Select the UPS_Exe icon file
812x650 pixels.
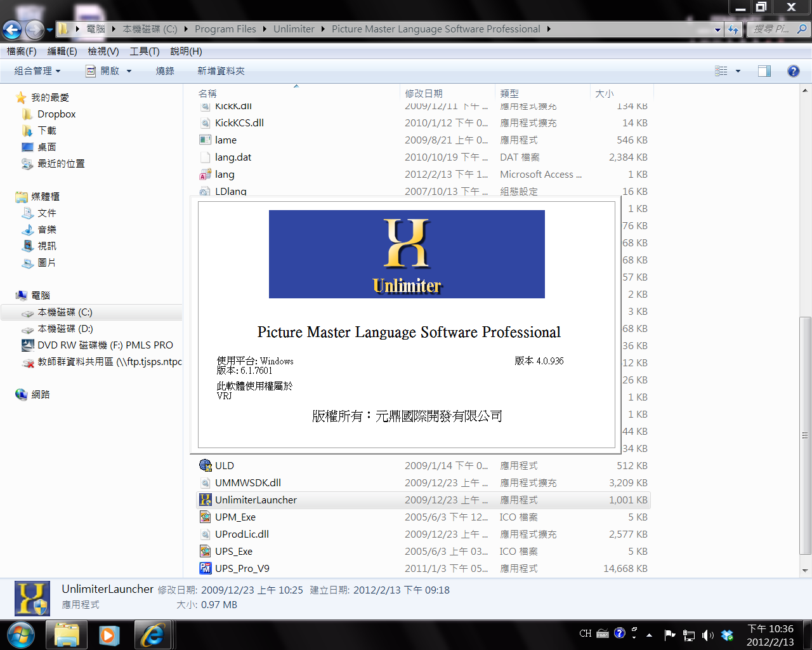click(x=424, y=552)
